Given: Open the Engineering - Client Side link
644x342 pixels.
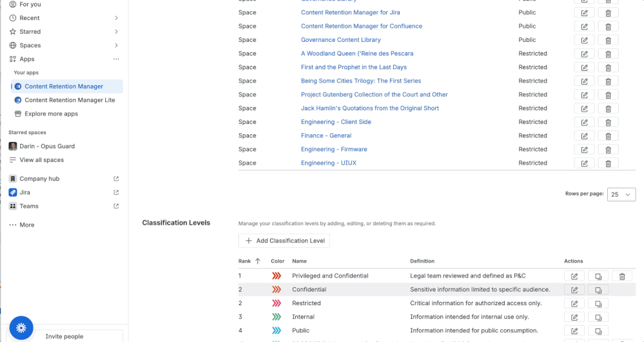Looking at the screenshot, I should click(x=336, y=122).
